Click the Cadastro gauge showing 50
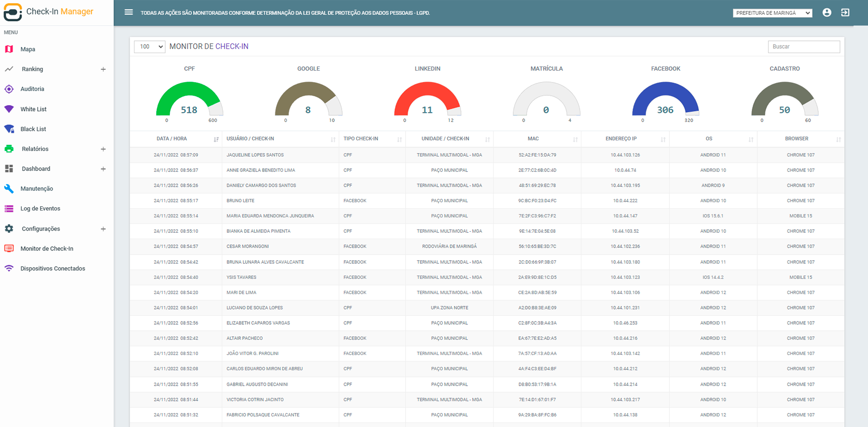This screenshot has width=868, height=427. click(x=785, y=99)
